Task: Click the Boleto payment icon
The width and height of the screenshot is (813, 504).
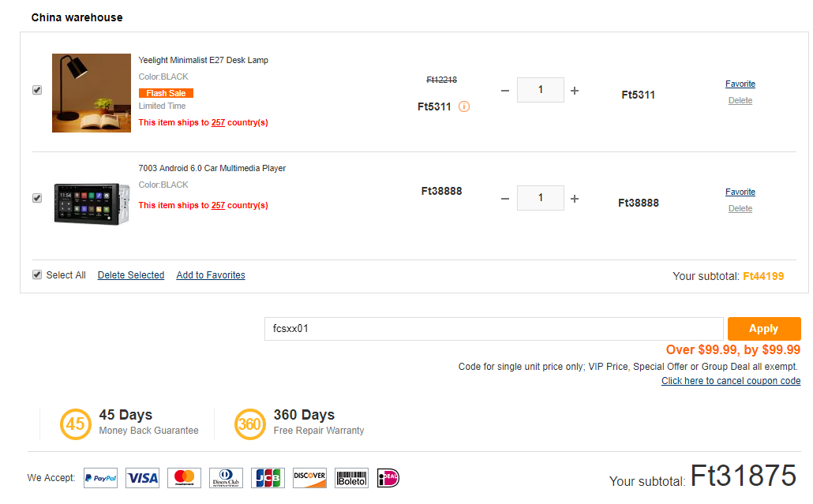Action: click(351, 478)
